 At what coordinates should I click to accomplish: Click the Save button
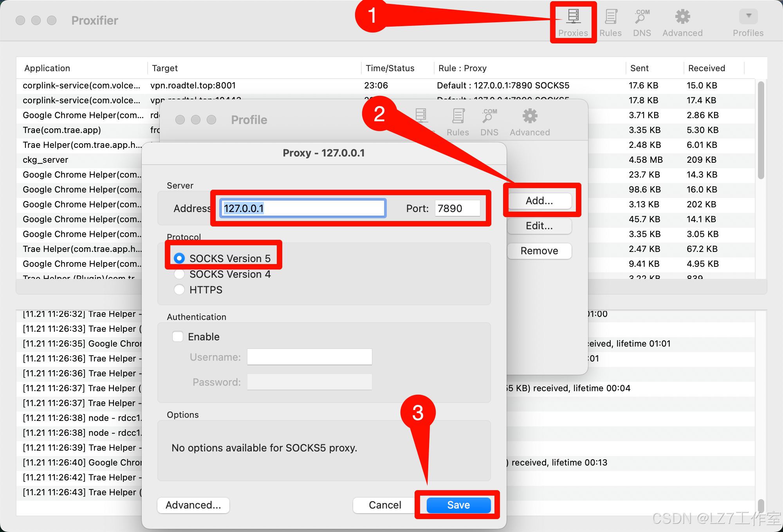[x=458, y=505]
